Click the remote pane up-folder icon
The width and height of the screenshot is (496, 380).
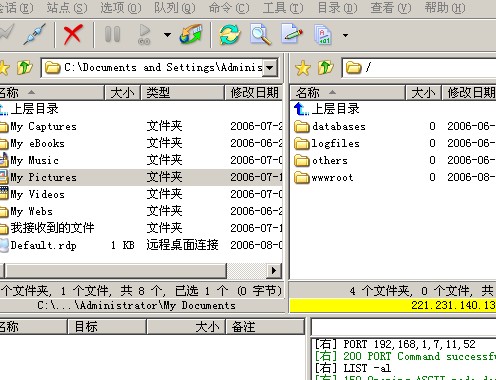click(325, 68)
